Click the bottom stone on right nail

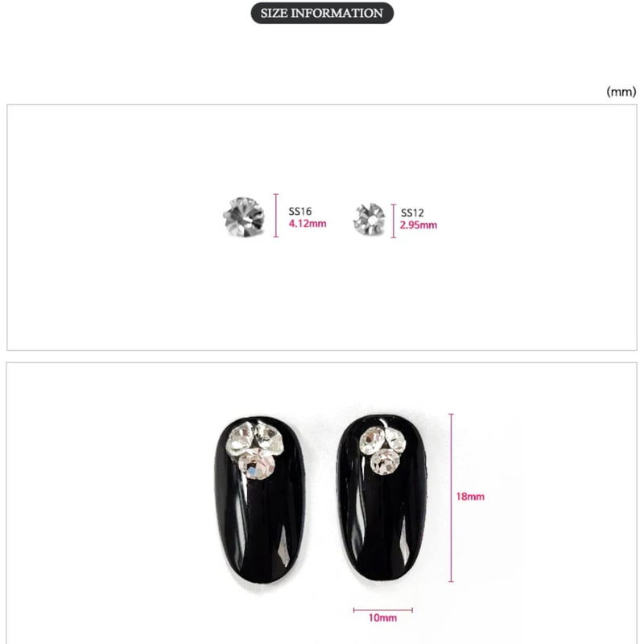click(x=385, y=461)
